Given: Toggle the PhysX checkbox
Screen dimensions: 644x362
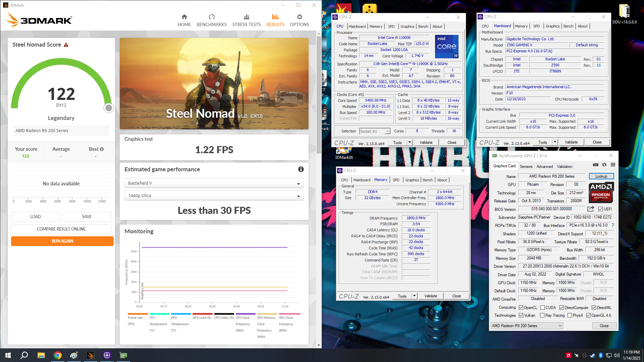Looking at the screenshot, I should tap(570, 315).
